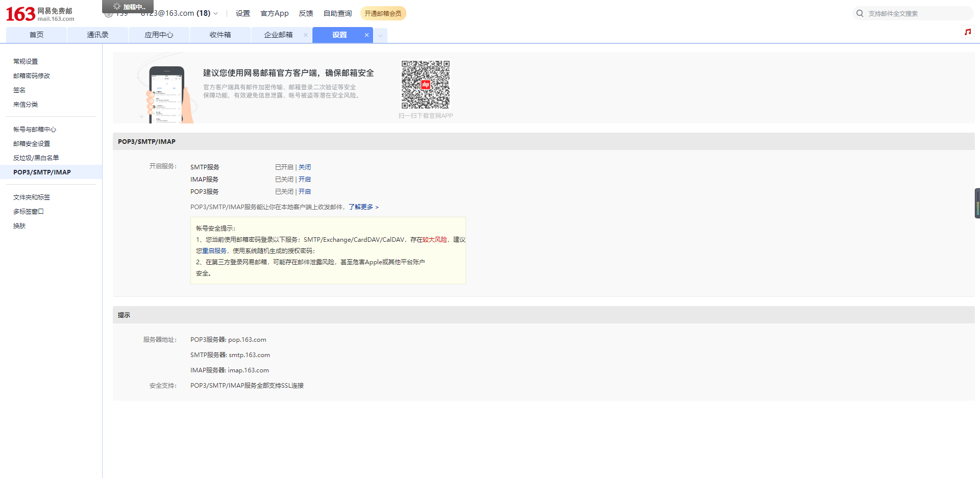Click the SMTP 已开启 status text
980x478 pixels.
pos(284,167)
